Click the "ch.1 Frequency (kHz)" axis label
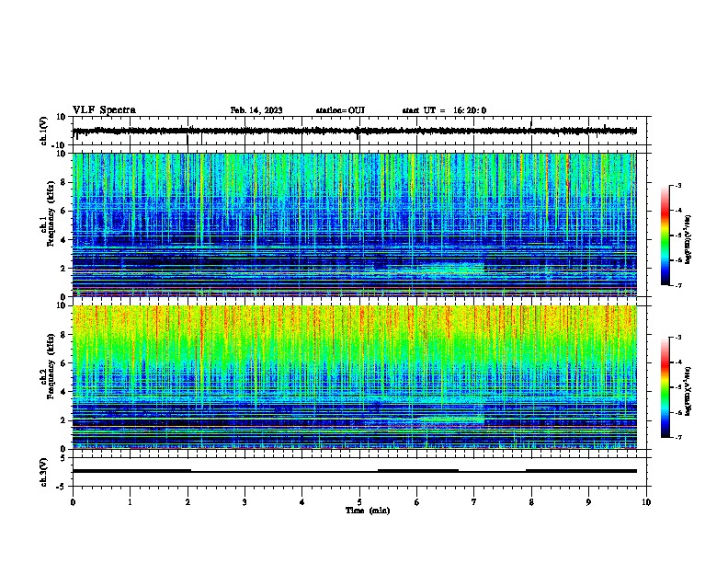 click(48, 214)
